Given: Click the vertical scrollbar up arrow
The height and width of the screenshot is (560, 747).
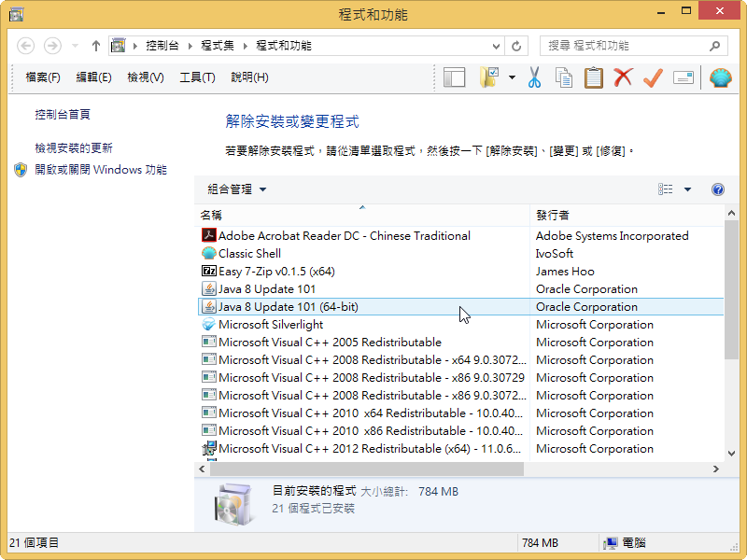Looking at the screenshot, I should (731, 214).
